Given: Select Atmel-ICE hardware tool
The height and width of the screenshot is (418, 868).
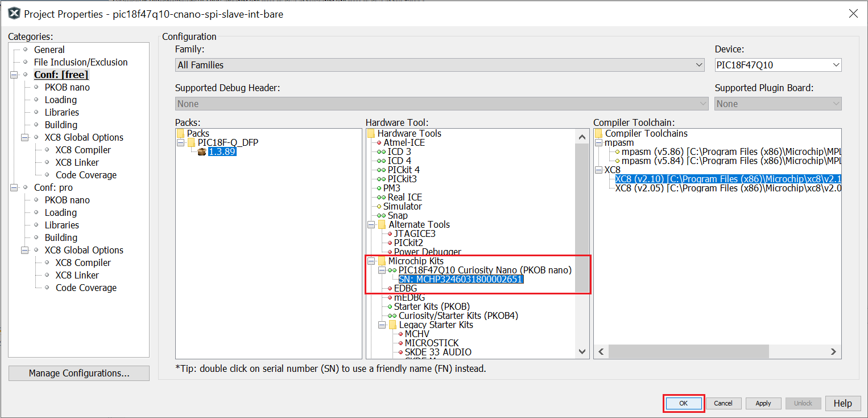Looking at the screenshot, I should click(x=404, y=142).
